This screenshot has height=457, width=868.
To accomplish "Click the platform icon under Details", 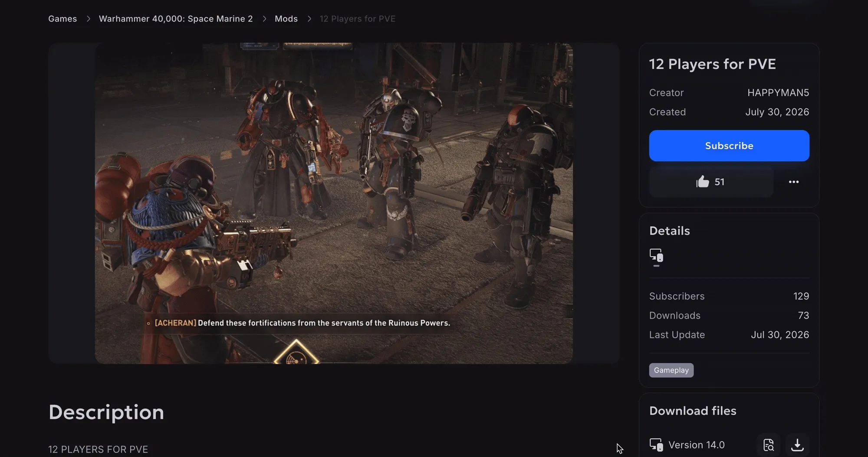I will [656, 255].
